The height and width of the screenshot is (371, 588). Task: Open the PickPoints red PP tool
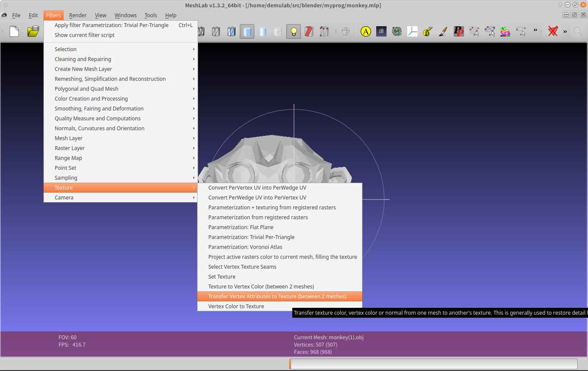tap(458, 31)
